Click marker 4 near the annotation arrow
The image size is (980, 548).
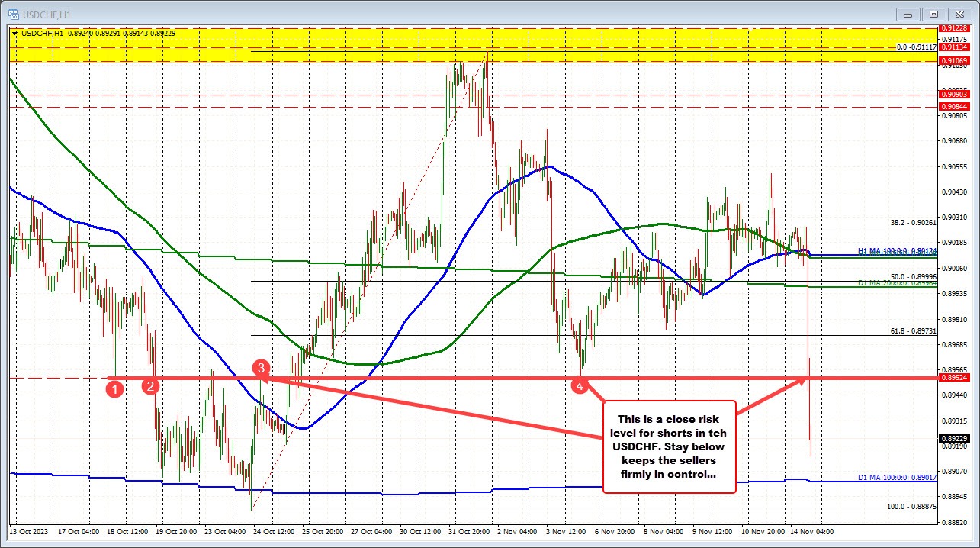click(580, 387)
